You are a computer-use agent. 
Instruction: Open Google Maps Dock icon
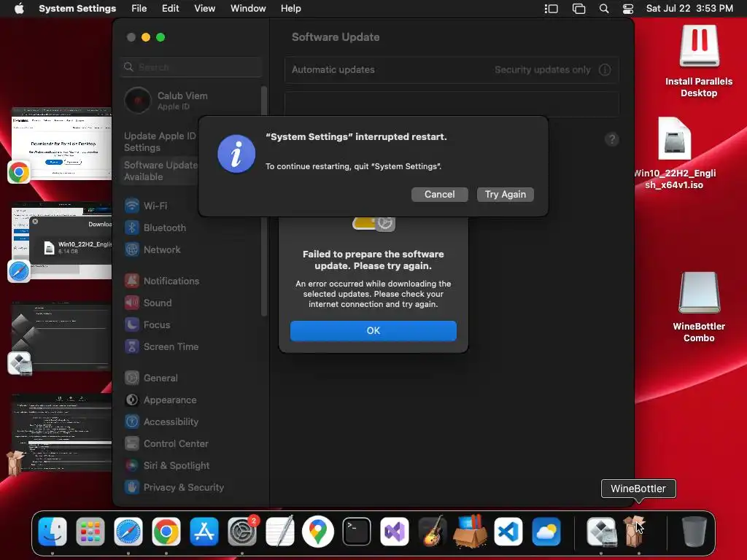[x=318, y=532]
